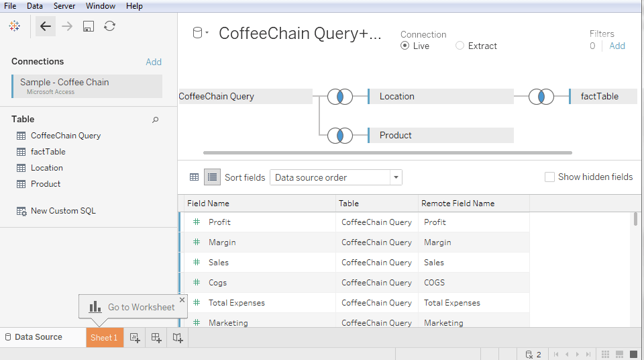Viewport: 644px width, 360px height.
Task: Open the Sort fields dropdown
Action: coord(336,177)
